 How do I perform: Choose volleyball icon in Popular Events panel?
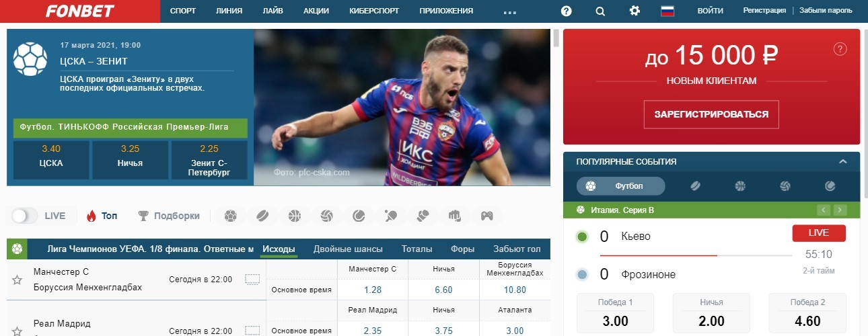click(x=785, y=186)
